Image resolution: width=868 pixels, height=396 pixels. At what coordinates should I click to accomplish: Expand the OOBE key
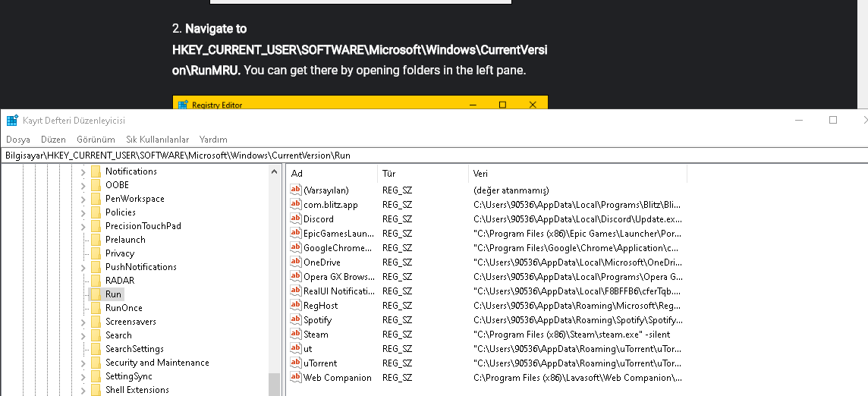click(83, 185)
